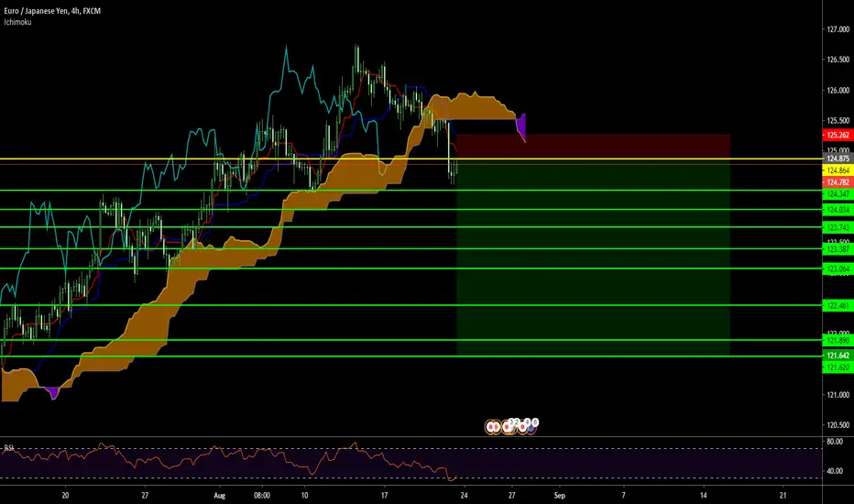Click the 126.500 price scale value

838,60
